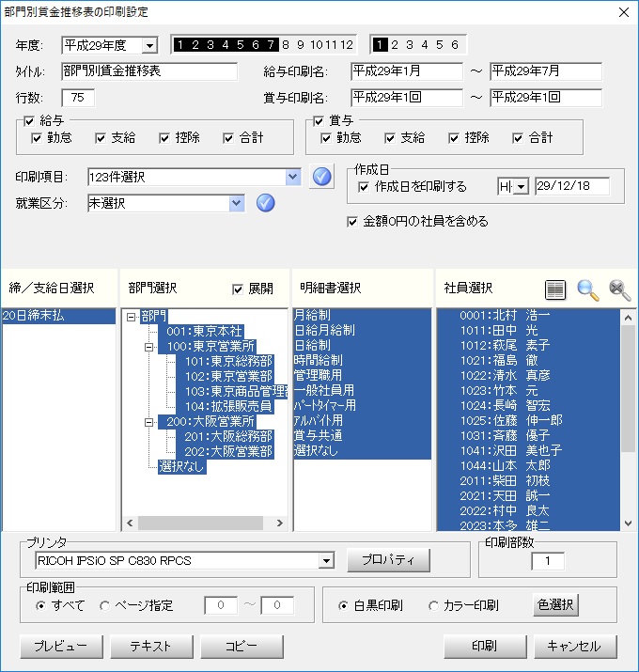
Task: Select month 12 in the month selector
Action: pos(347,44)
